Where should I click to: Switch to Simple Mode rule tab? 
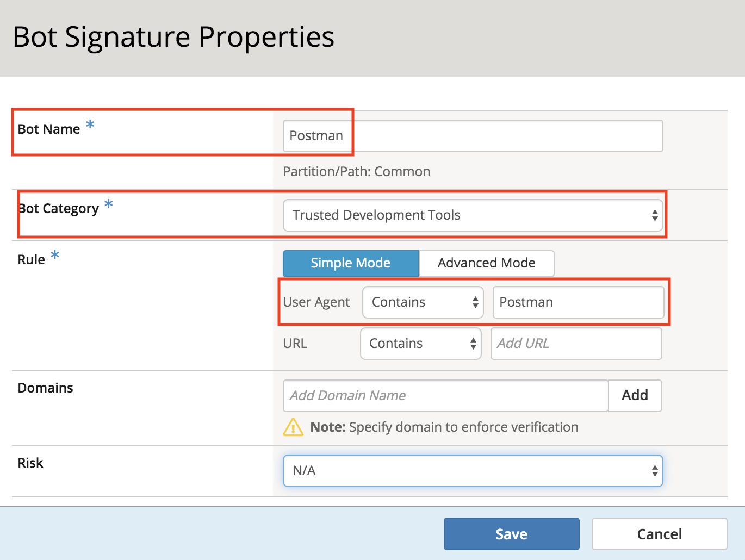(351, 263)
